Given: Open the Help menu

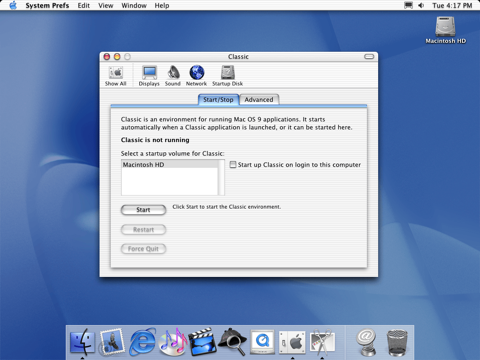Looking at the screenshot, I should [x=162, y=5].
